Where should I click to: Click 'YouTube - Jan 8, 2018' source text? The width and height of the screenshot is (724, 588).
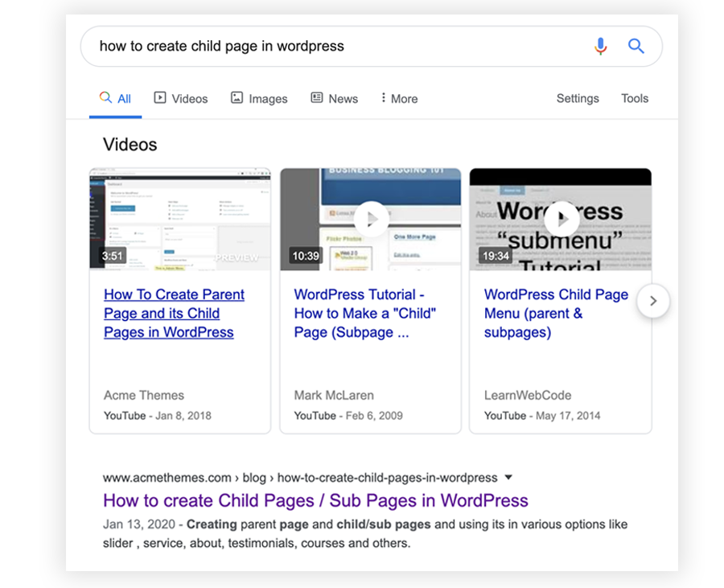tap(158, 415)
